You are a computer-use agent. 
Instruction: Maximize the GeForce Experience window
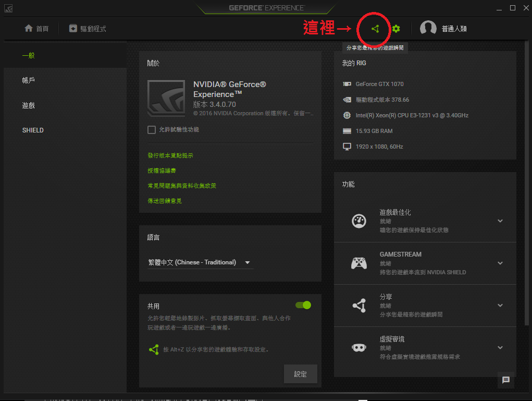[x=513, y=8]
